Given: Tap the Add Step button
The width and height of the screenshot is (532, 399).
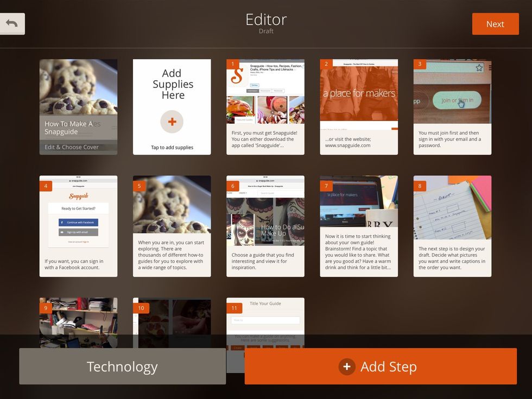Looking at the screenshot, I should [x=381, y=366].
